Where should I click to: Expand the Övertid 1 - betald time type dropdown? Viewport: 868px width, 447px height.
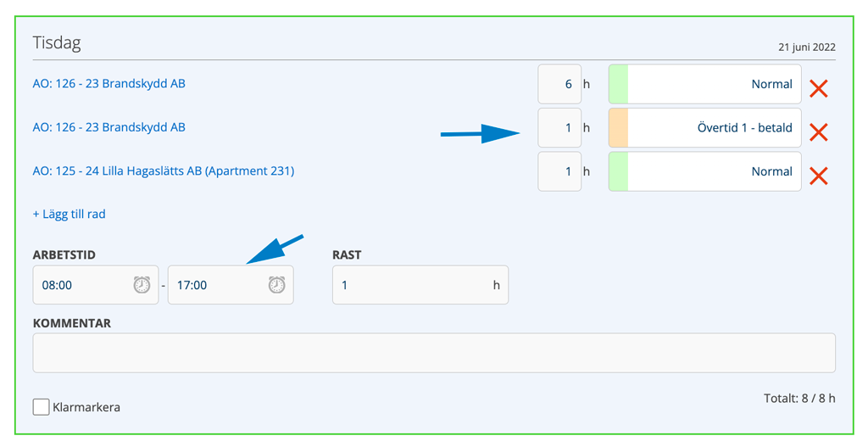[704, 128]
